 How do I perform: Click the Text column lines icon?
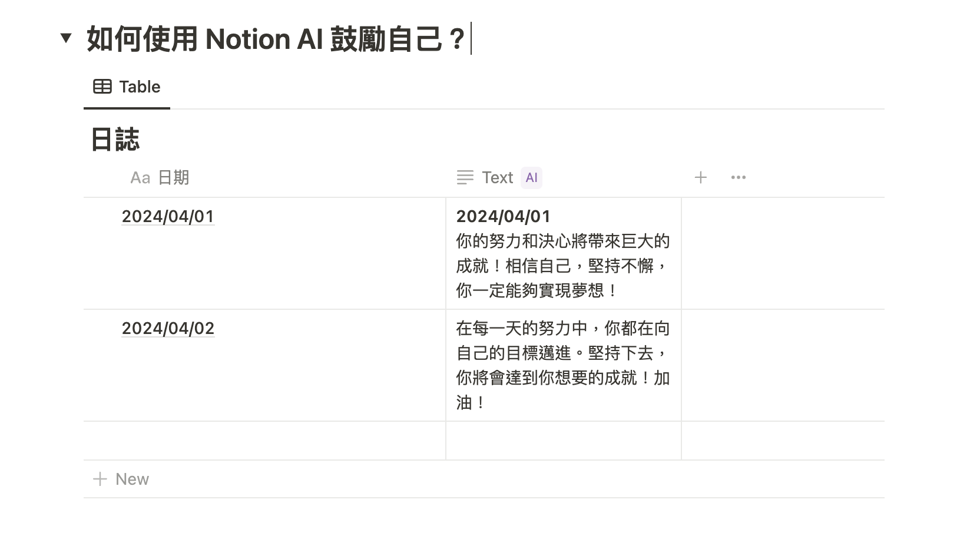tap(465, 177)
